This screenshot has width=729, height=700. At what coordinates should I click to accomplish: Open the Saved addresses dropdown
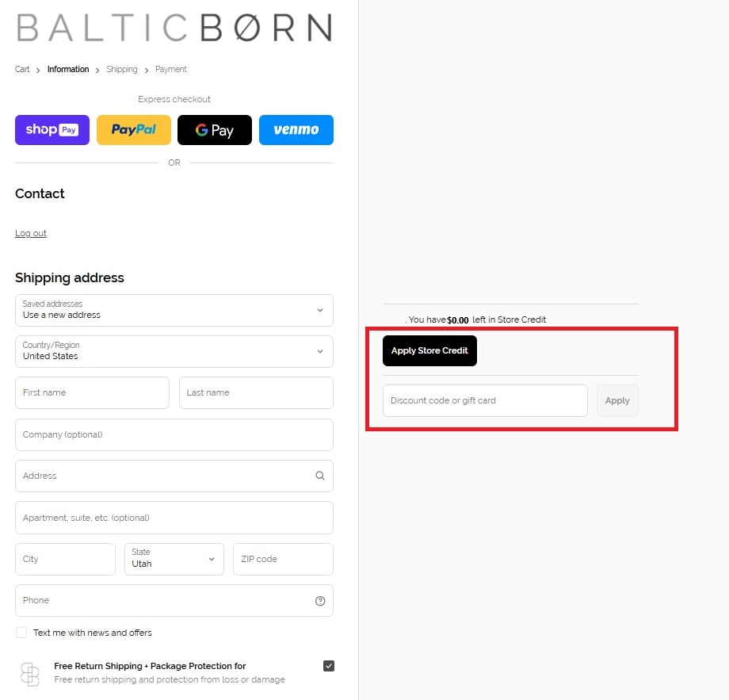tap(174, 310)
